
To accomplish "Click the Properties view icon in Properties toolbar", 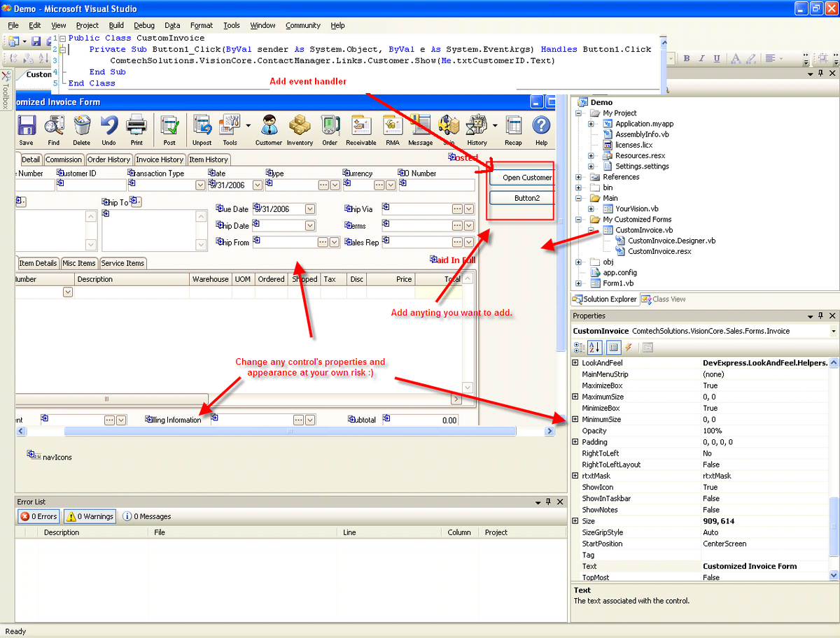I will click(613, 347).
